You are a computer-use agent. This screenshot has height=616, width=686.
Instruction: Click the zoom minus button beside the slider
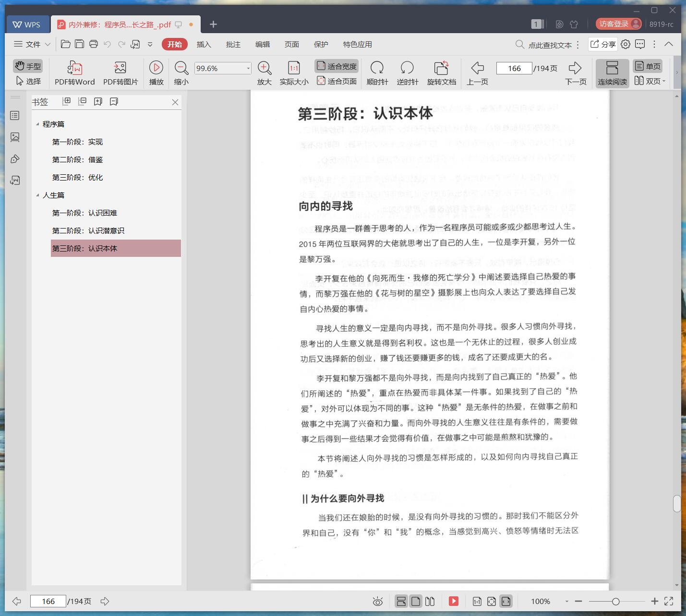click(578, 601)
